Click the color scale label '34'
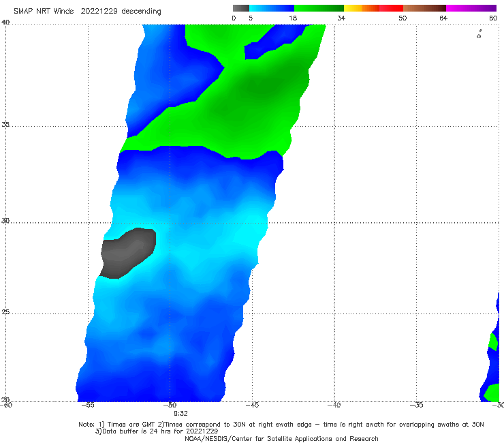The width and height of the screenshot is (504, 443). click(x=341, y=18)
